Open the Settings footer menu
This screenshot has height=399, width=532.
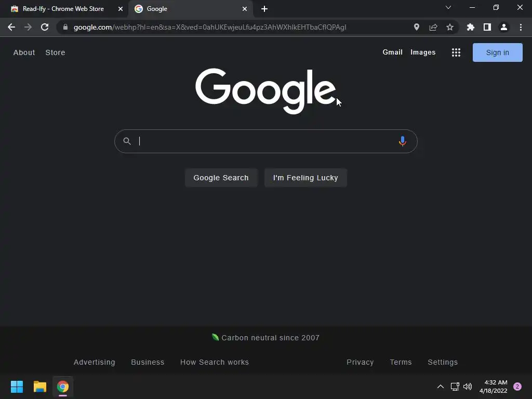click(443, 362)
